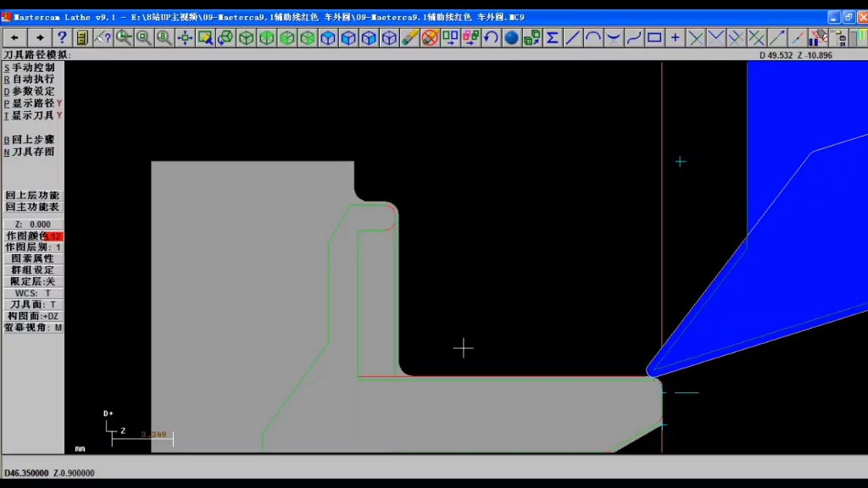Toggle T 显示刀具 tool display
868x488 pixels.
33,115
